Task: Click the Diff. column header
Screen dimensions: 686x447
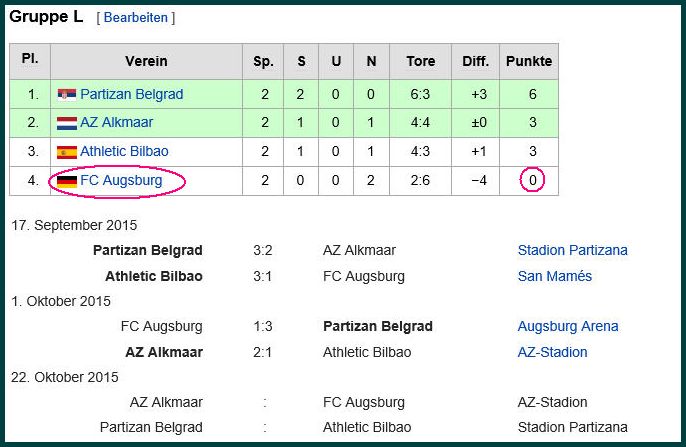Action: click(x=476, y=61)
